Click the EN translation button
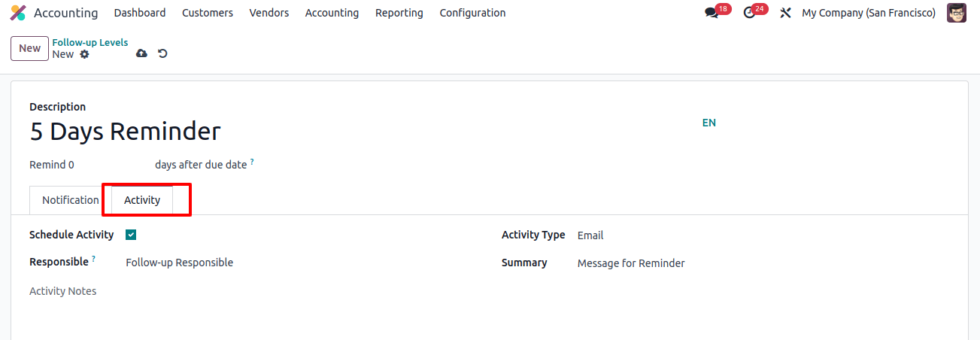980x340 pixels. (x=709, y=123)
